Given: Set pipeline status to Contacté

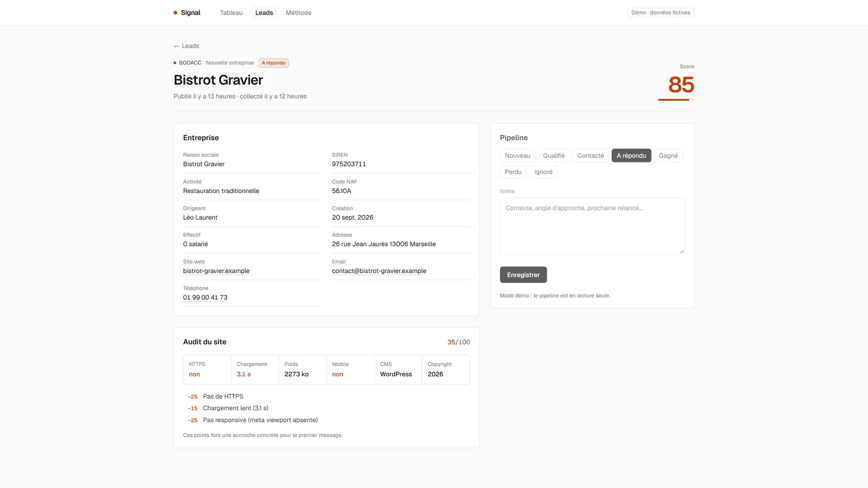Looking at the screenshot, I should [x=590, y=156].
